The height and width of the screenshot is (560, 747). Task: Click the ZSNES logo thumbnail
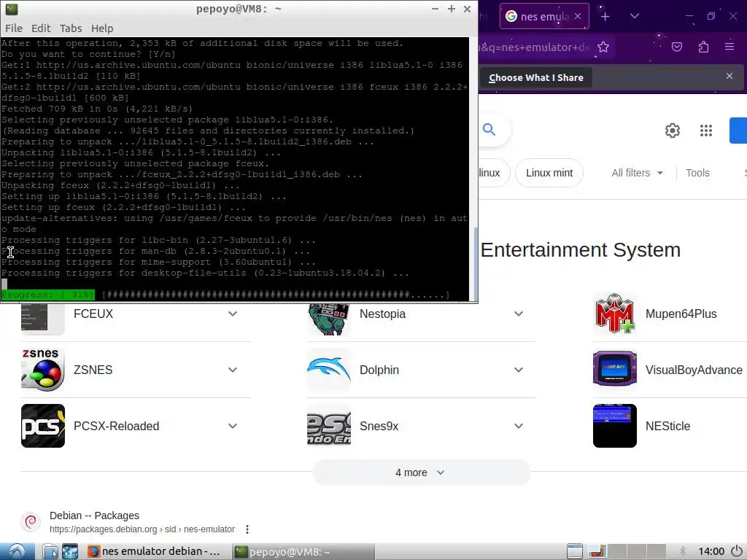coord(43,370)
